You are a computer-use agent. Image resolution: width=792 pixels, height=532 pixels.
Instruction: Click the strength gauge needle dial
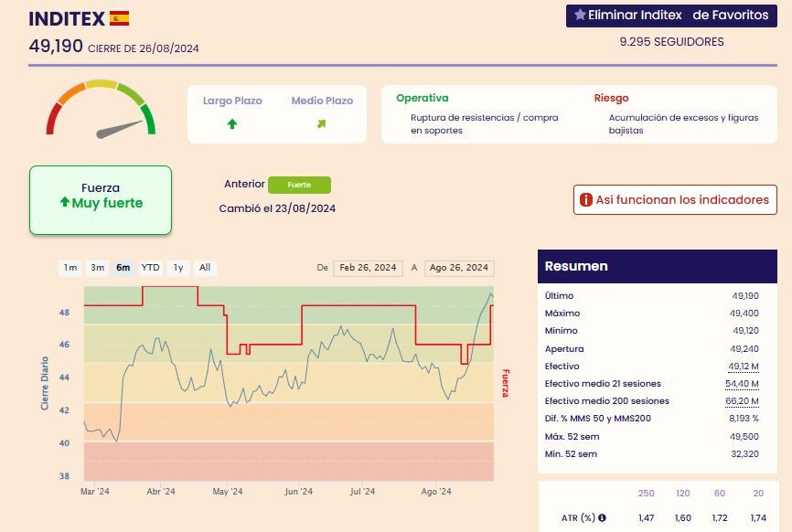pos(101,109)
